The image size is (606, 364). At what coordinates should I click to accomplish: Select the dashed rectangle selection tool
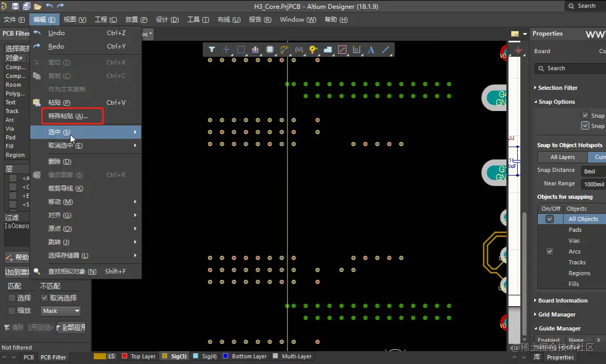tap(241, 50)
